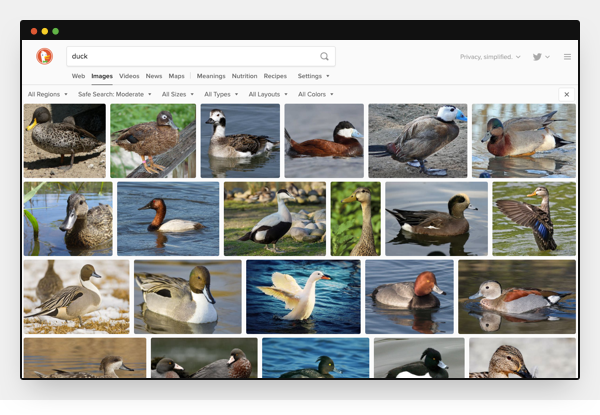The height and width of the screenshot is (415, 600).
Task: Open duck on brown water in bottom row
Action: 85,358
